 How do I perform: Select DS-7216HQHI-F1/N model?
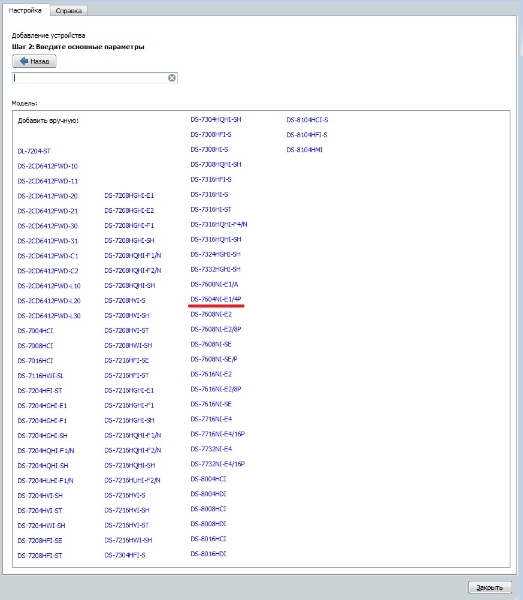click(133, 435)
